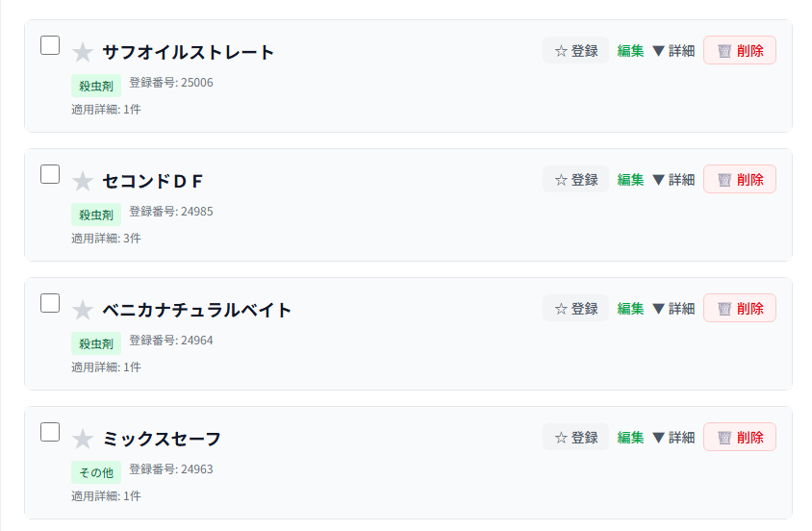
Task: Register ミックスセーフ with ☆登録
Action: 576,438
